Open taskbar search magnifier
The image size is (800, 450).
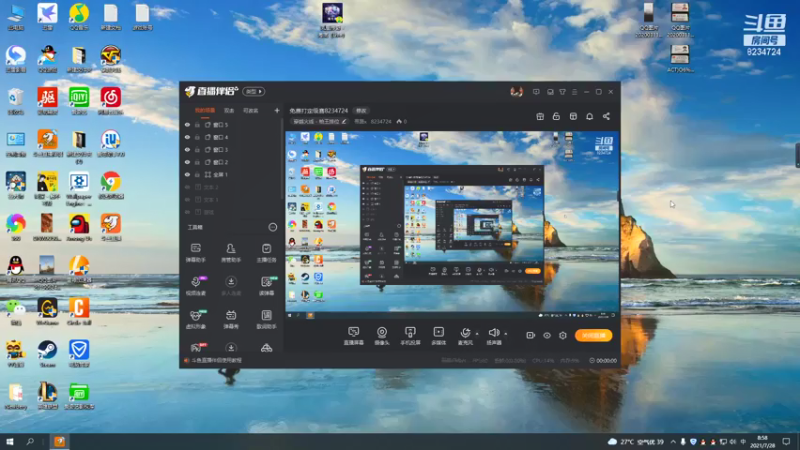click(30, 441)
